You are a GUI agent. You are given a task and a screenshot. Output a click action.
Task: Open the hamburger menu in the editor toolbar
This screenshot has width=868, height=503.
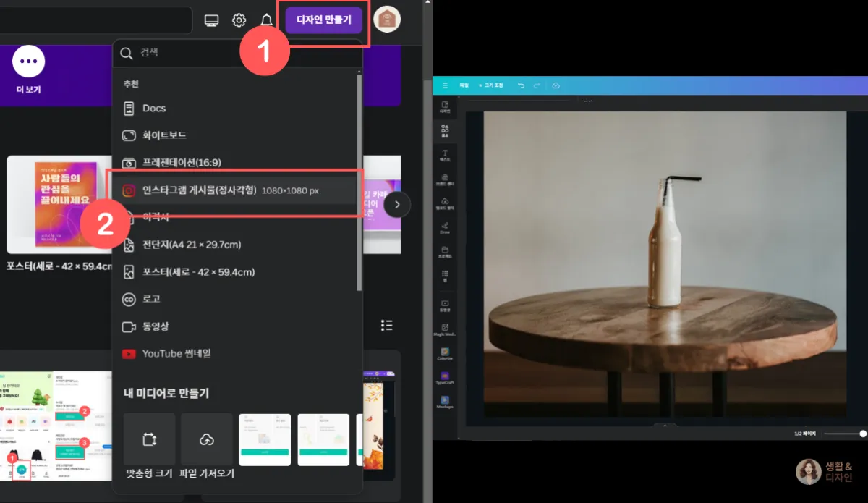[x=445, y=85]
